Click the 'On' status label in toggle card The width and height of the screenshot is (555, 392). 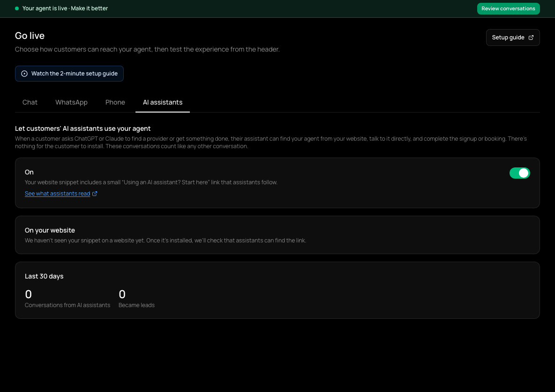point(29,172)
